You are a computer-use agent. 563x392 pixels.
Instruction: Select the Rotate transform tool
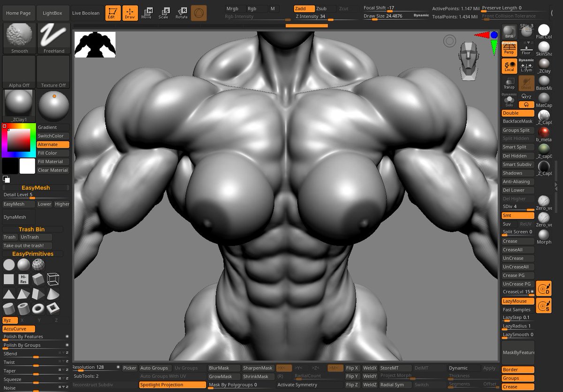coord(181,13)
